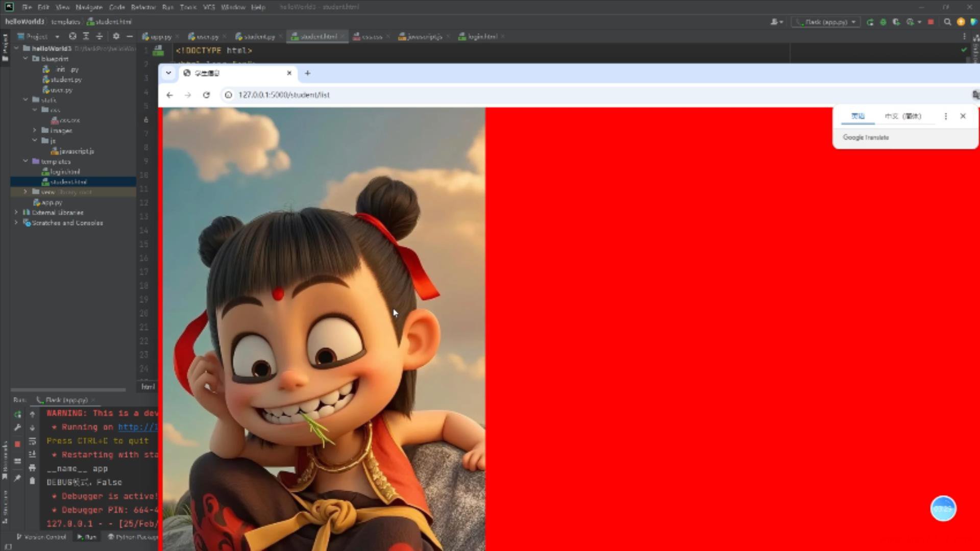Click the Rerun icon in Run panel
The image size is (980, 551).
point(17,414)
